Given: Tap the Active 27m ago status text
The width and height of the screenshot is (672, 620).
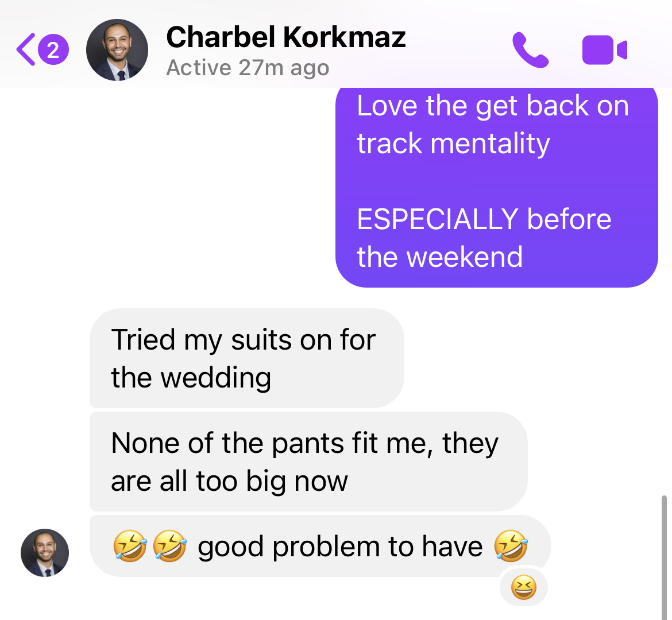Looking at the screenshot, I should pos(248,68).
